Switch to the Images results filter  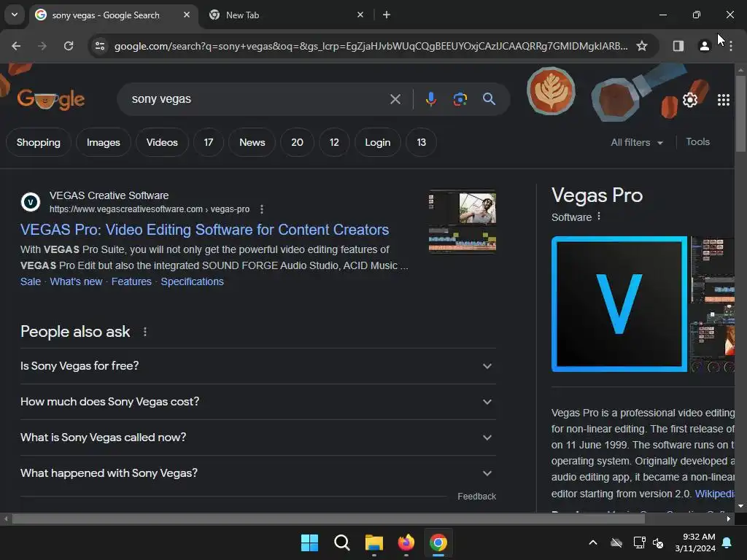click(x=104, y=142)
